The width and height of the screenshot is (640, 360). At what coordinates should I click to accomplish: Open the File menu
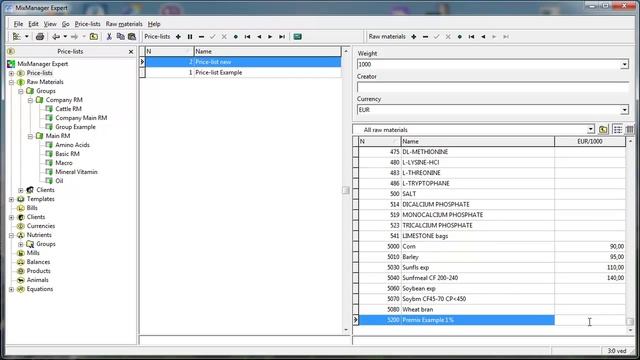18,24
